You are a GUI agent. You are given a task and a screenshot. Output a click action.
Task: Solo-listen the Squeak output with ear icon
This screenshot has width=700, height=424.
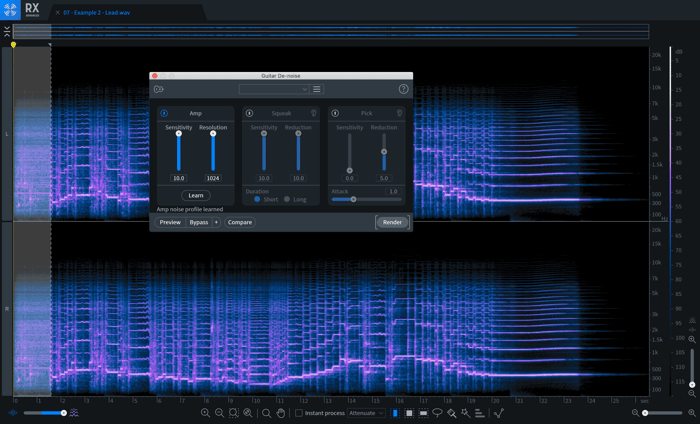point(314,113)
